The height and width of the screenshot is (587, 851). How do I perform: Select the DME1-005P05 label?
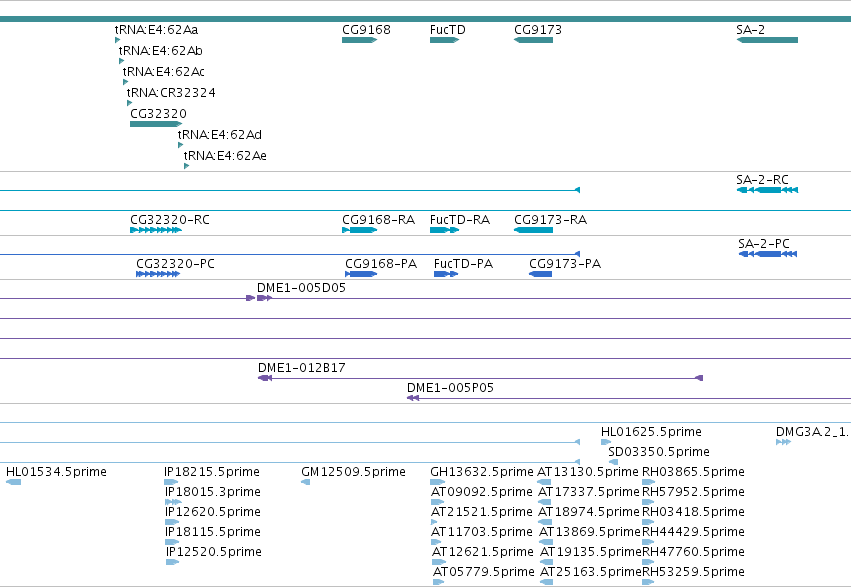(450, 388)
